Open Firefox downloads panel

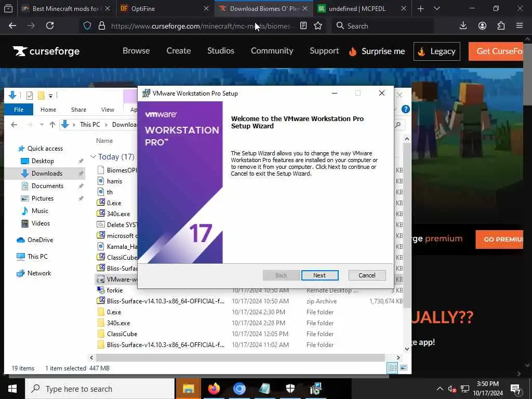(463, 26)
